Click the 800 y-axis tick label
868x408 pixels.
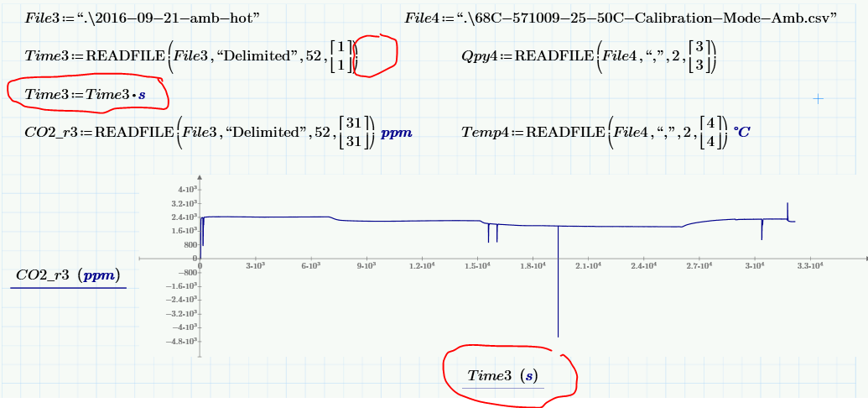(190, 244)
